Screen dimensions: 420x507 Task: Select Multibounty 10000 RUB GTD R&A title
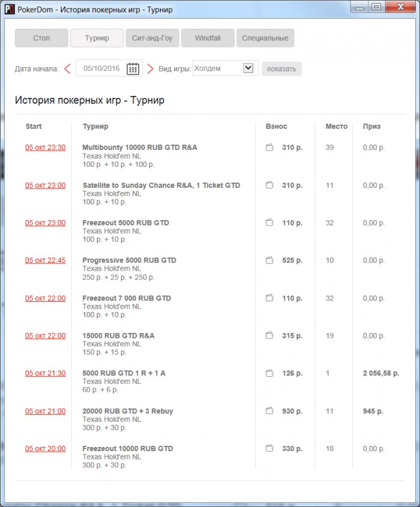coord(140,148)
